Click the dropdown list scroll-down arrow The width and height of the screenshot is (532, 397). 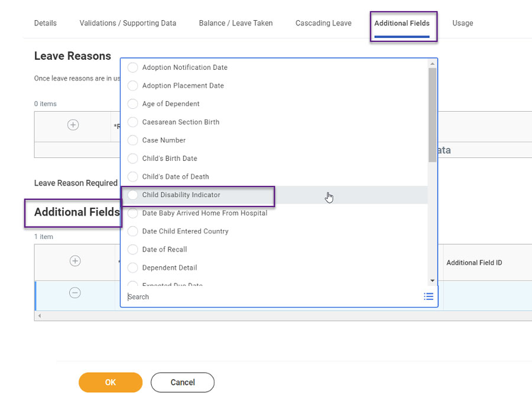pyautogui.click(x=432, y=280)
